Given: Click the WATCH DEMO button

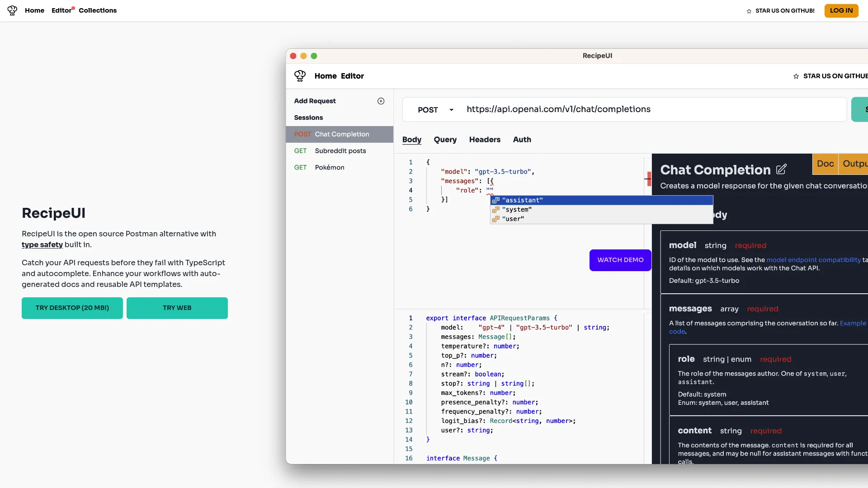Looking at the screenshot, I should (620, 260).
